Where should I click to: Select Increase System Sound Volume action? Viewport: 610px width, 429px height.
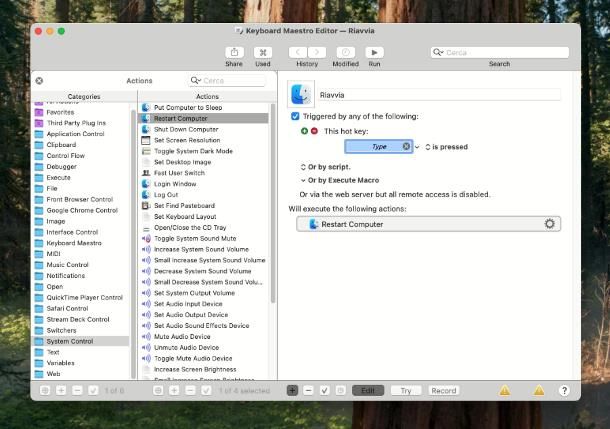[x=203, y=249]
